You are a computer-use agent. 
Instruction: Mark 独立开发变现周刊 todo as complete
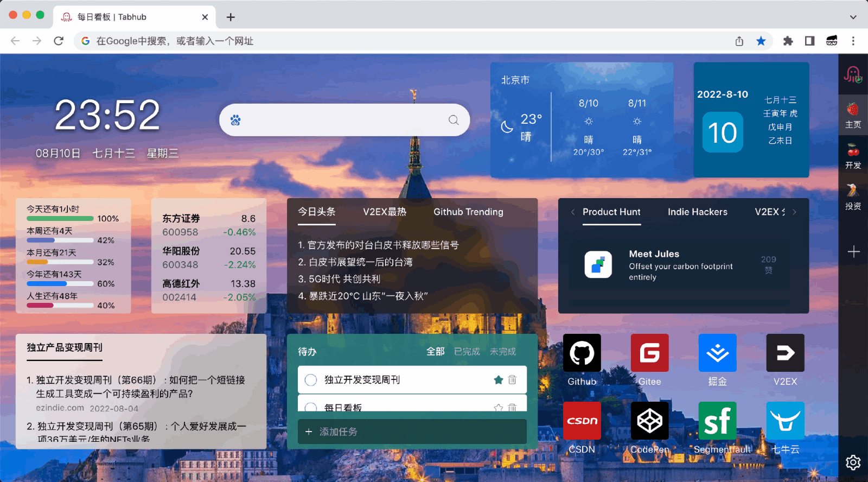311,380
